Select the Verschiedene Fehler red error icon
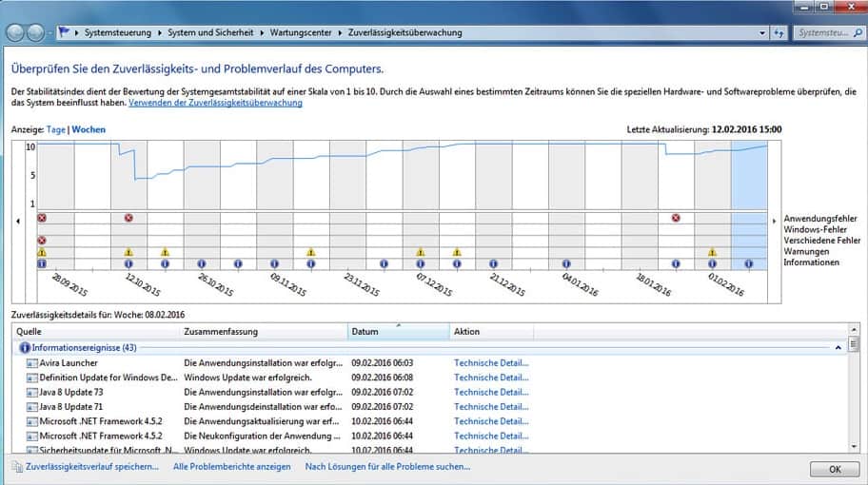The height and width of the screenshot is (485, 868). point(42,241)
